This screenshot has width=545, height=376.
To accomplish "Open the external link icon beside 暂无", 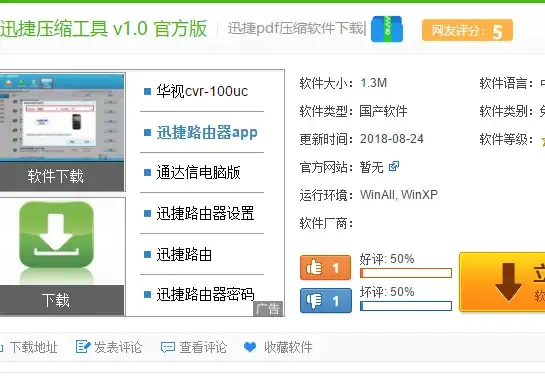I will click(x=394, y=166).
